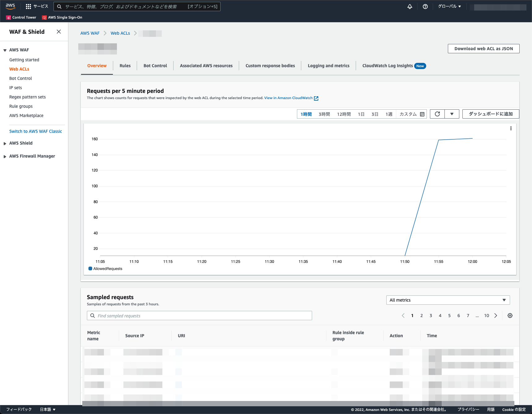Select the 12時間 time range
Screen dimensions: 532x414
[x=344, y=114]
